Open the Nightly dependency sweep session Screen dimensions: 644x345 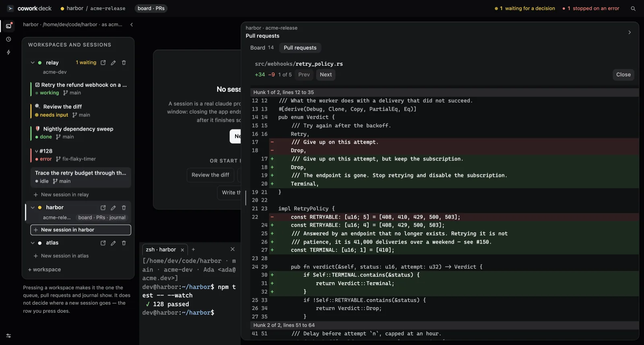point(80,133)
